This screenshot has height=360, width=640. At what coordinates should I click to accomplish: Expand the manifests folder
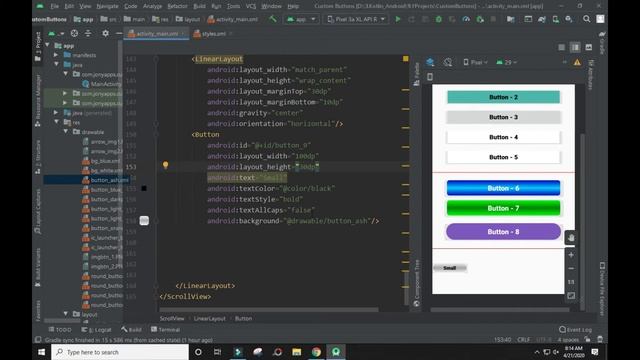(x=56, y=55)
